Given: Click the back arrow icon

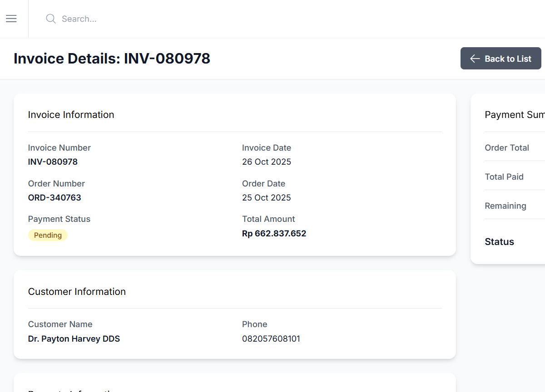Looking at the screenshot, I should click(475, 59).
